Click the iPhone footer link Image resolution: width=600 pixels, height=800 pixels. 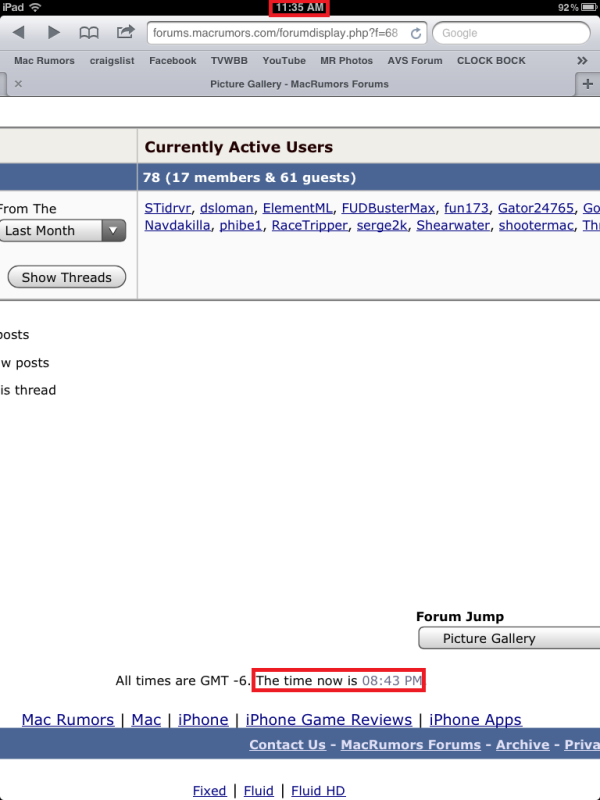coord(203,720)
